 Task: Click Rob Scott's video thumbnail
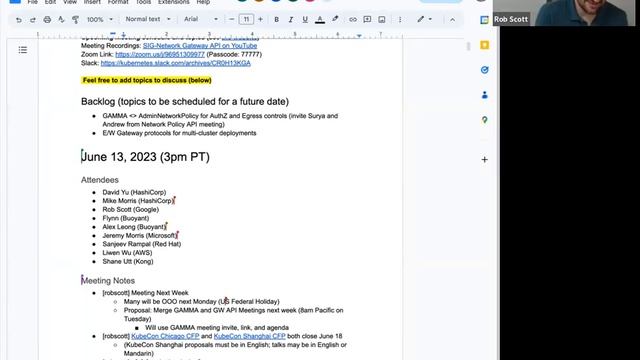(564, 13)
